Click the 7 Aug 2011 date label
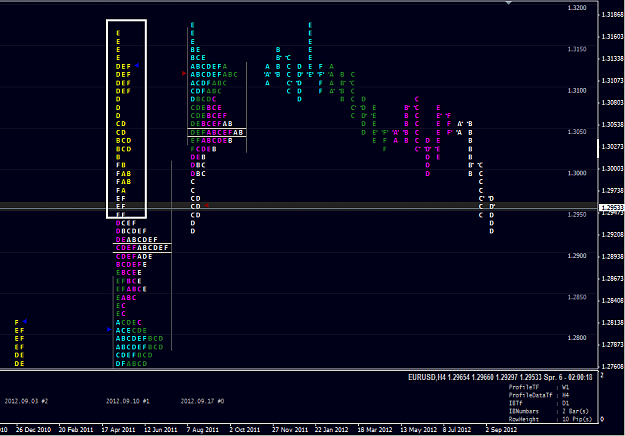625x436 pixels. [x=203, y=430]
